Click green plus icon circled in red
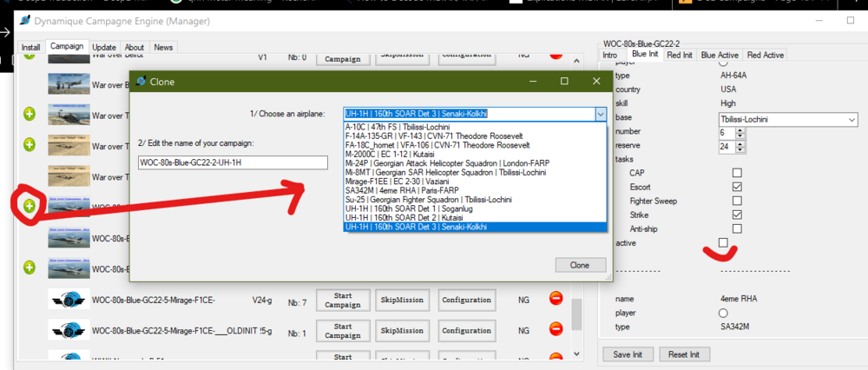The width and height of the screenshot is (868, 370). pyautogui.click(x=30, y=206)
